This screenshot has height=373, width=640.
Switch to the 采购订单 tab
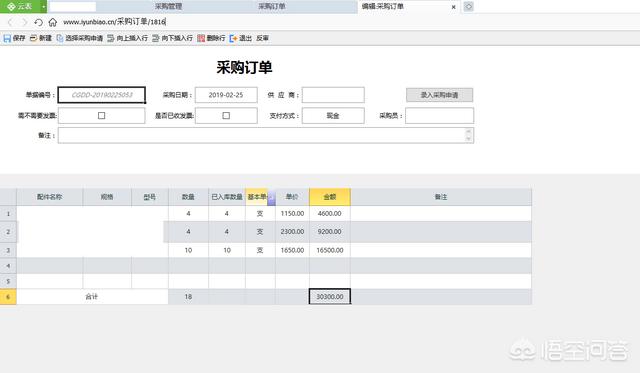(272, 7)
